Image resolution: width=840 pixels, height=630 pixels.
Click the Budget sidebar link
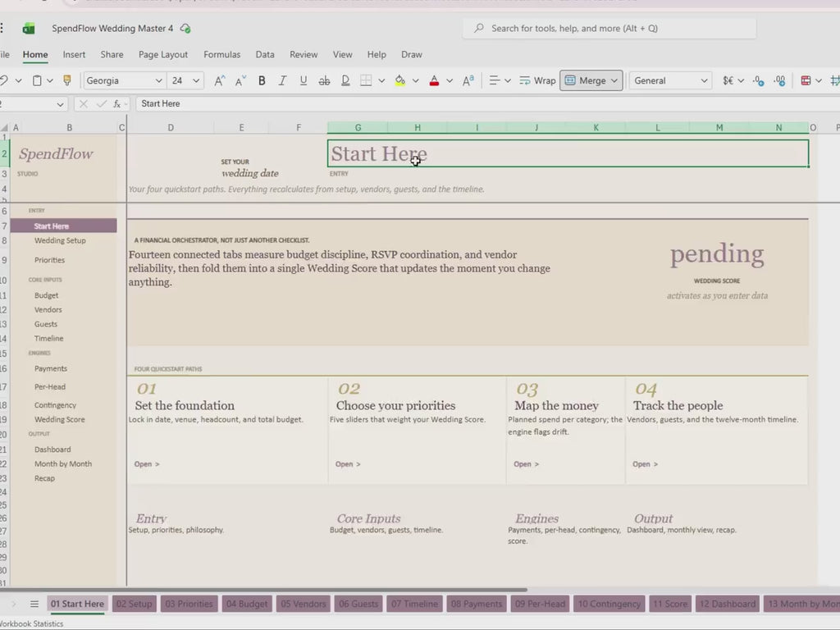[47, 295]
